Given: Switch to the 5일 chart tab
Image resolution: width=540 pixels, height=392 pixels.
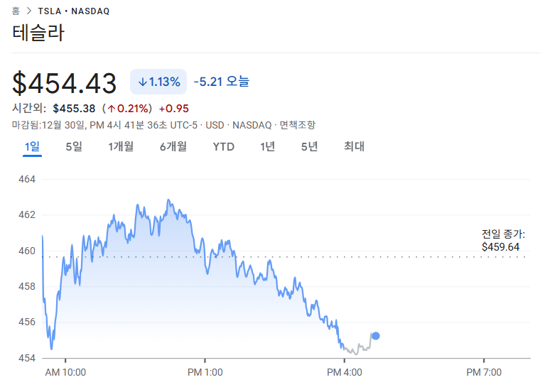Looking at the screenshot, I should (74, 147).
